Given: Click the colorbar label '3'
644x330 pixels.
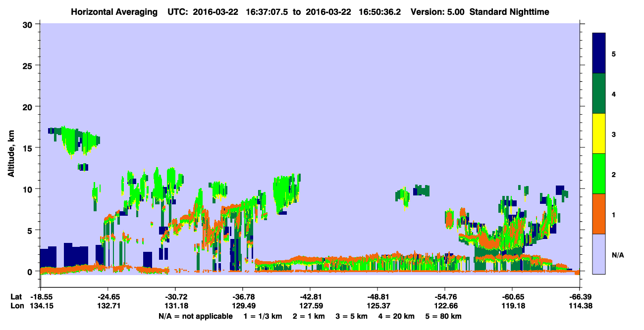Looking at the screenshot, I should (614, 134).
